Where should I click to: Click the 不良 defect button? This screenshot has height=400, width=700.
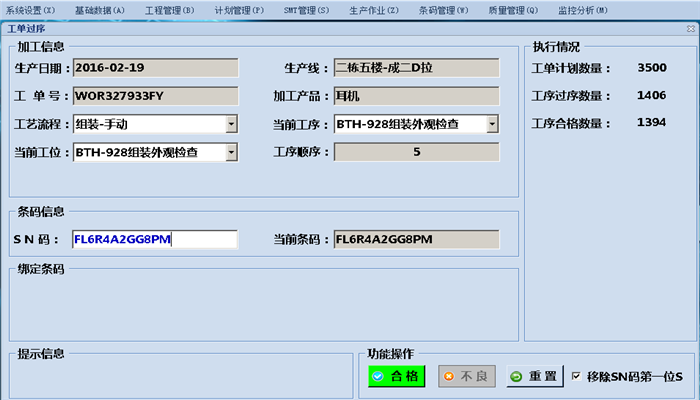point(467,376)
